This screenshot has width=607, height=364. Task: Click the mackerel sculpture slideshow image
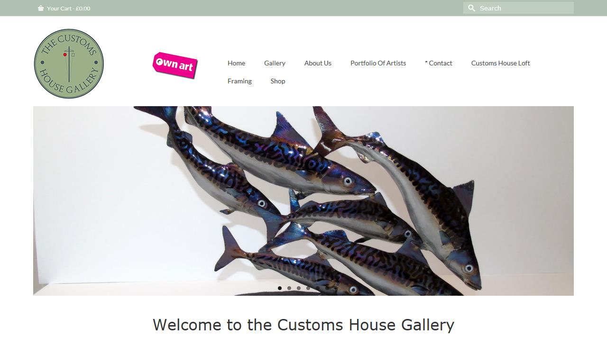303,201
